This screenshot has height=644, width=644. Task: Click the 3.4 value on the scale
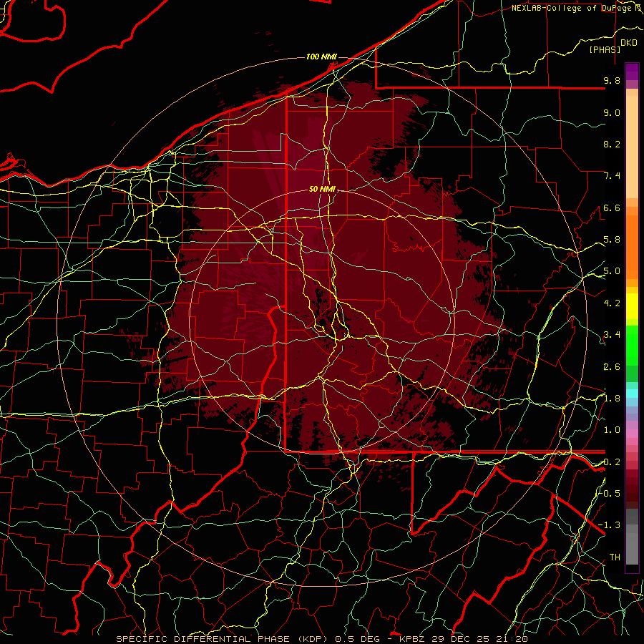coord(612,335)
